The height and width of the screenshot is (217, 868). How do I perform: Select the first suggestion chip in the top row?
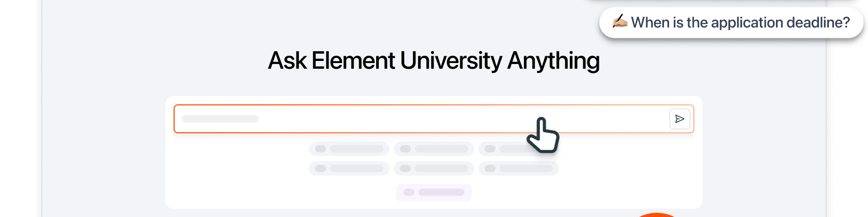point(349,149)
